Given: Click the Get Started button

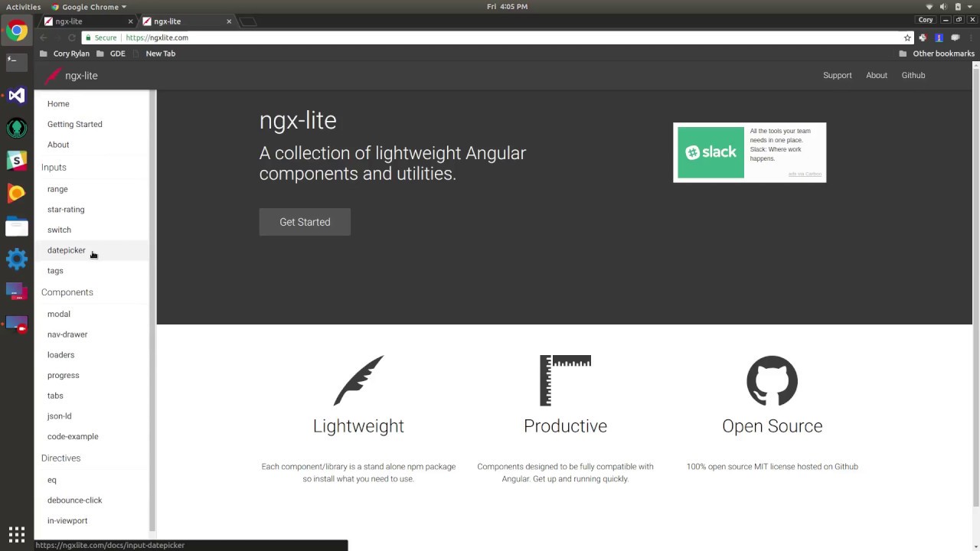Looking at the screenshot, I should 305,222.
